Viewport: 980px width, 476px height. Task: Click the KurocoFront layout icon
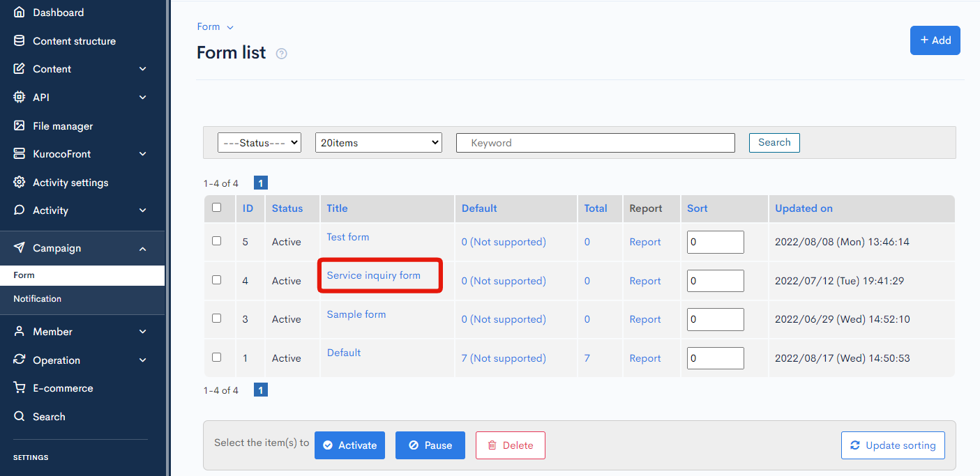[20, 154]
